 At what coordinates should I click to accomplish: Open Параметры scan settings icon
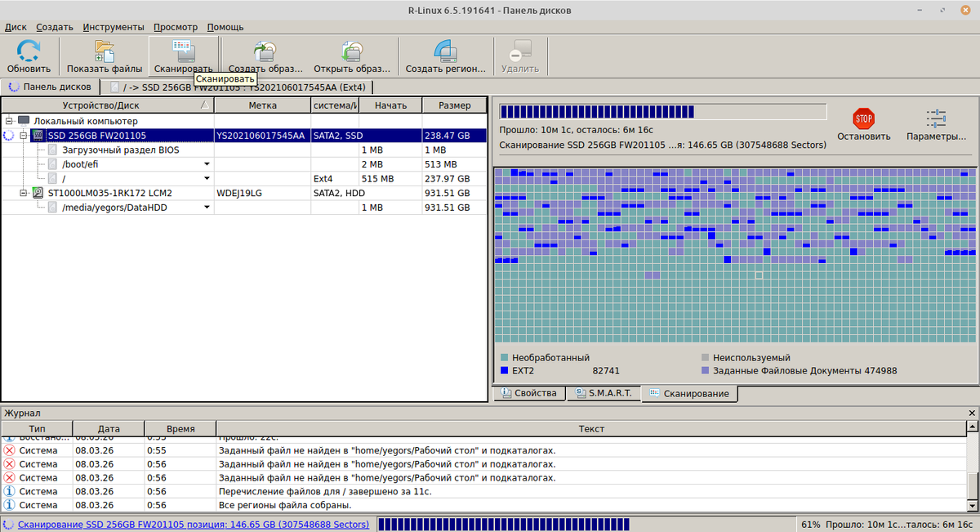pos(936,118)
